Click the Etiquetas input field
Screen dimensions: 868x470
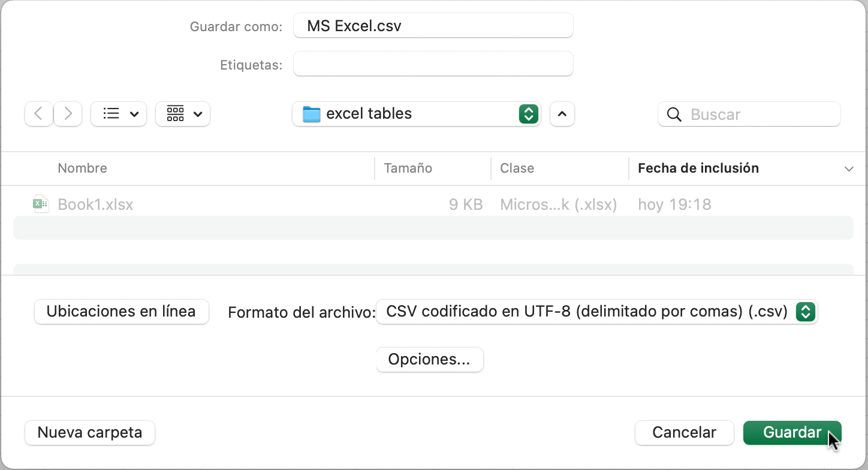pos(433,64)
